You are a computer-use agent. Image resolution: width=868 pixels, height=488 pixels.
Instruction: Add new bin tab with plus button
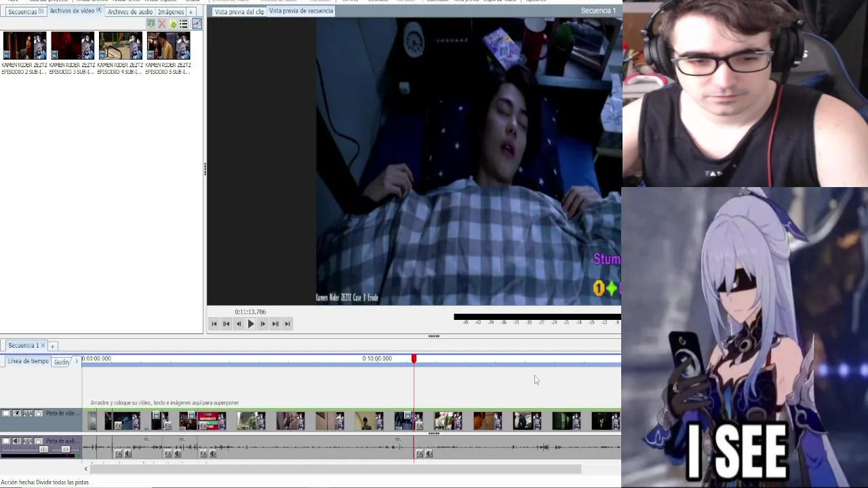pyautogui.click(x=191, y=12)
